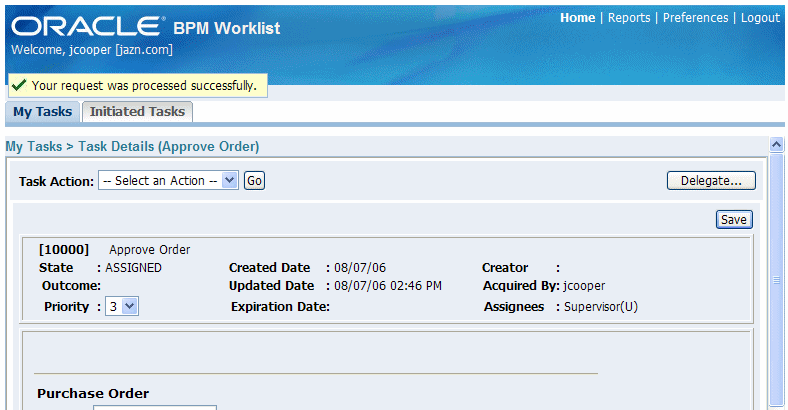Click the task number [10000]
Image resolution: width=788 pixels, height=410 pixels.
coord(64,250)
